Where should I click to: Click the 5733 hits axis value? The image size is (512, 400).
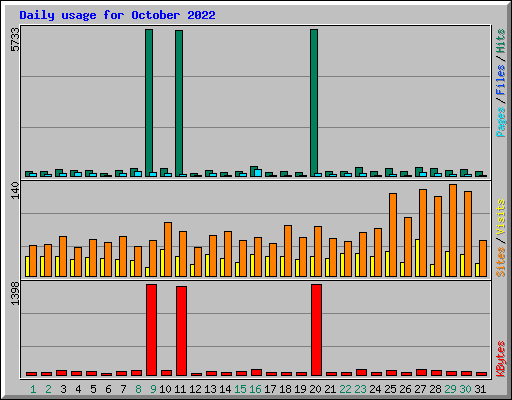(x=15, y=39)
